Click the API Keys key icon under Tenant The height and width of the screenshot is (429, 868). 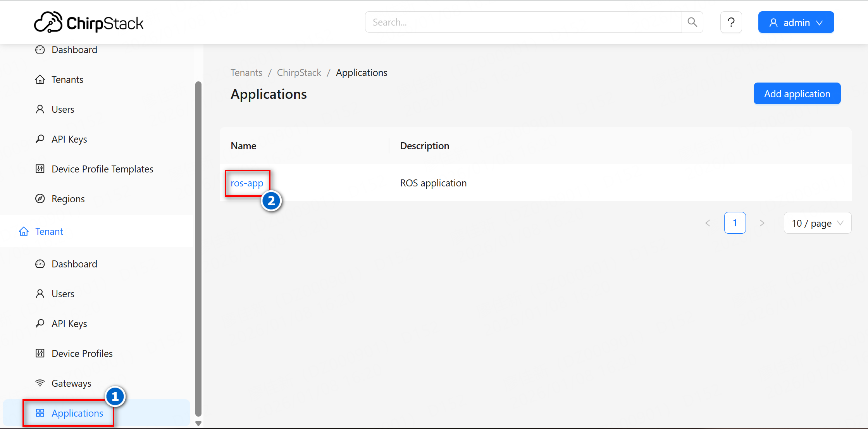point(40,324)
